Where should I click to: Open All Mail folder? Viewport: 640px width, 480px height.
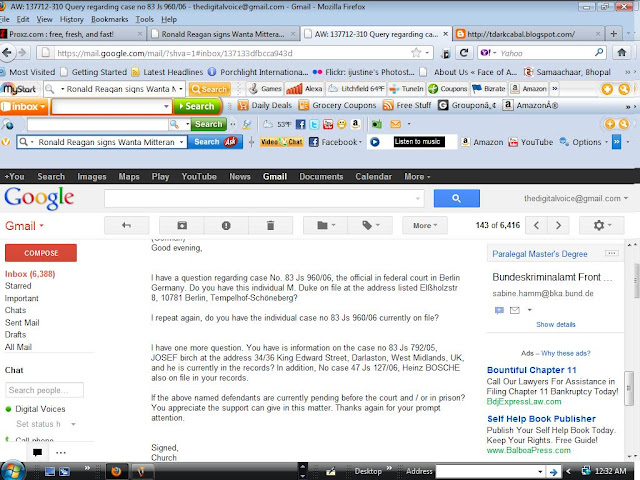[18, 347]
